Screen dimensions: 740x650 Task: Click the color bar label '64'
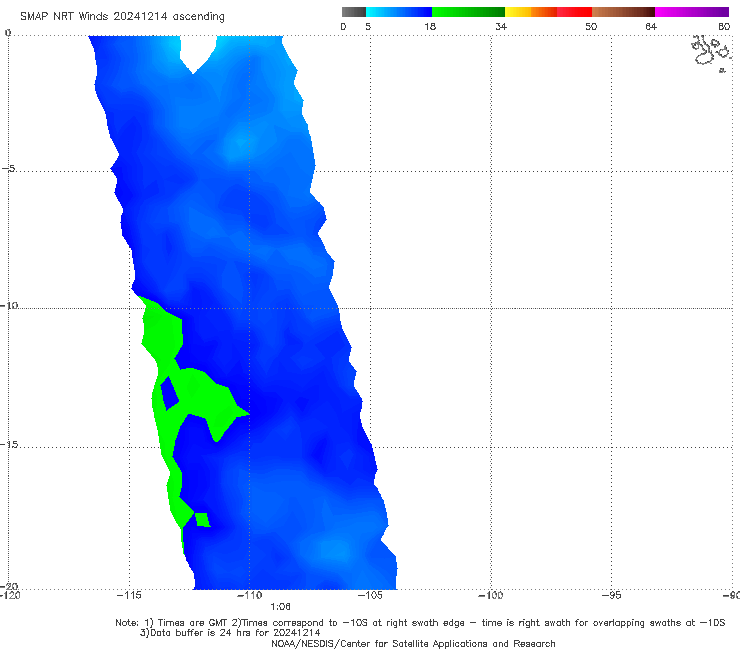click(x=651, y=26)
